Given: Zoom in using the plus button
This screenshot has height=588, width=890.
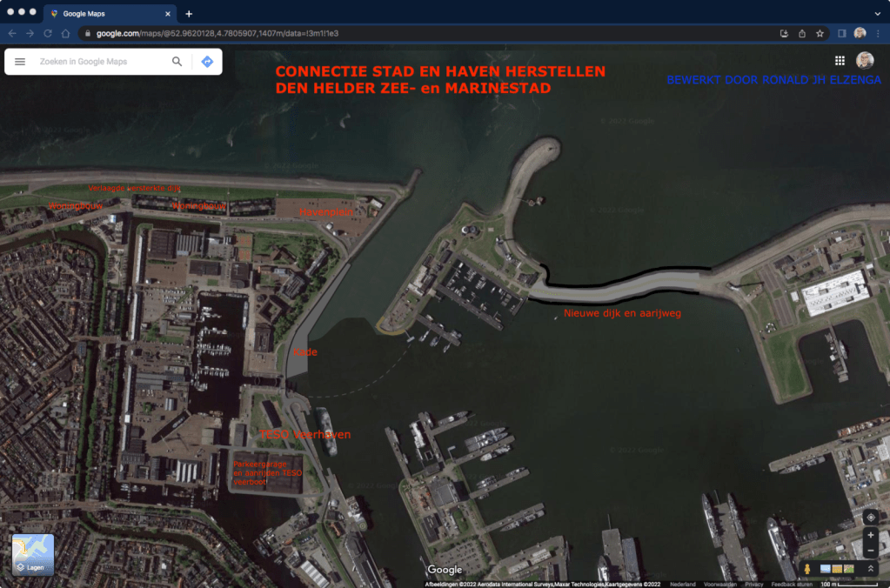Looking at the screenshot, I should (x=871, y=535).
